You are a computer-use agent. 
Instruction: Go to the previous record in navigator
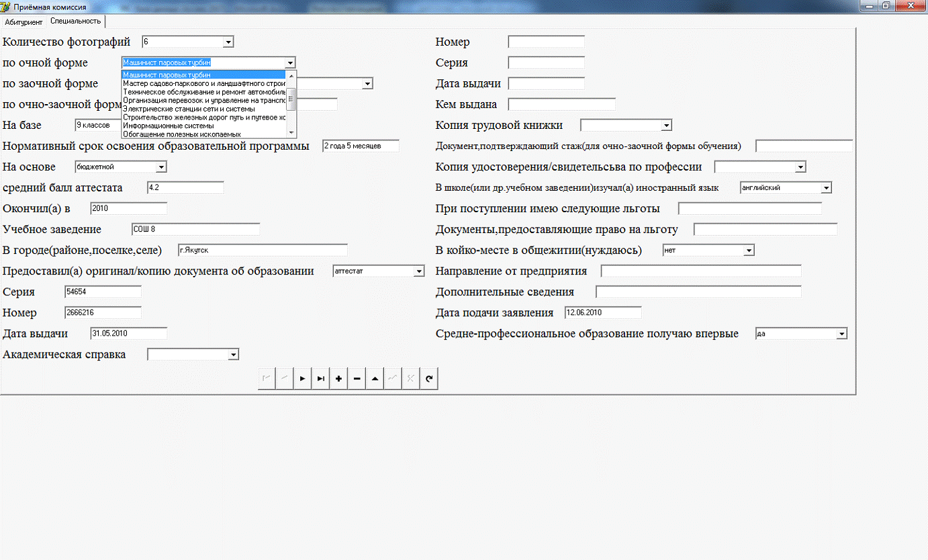tap(285, 379)
